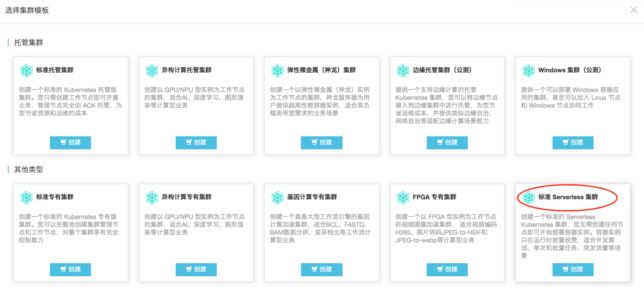Click the Windows 集群 card icon
This screenshot has height=296, width=644.
click(529, 70)
